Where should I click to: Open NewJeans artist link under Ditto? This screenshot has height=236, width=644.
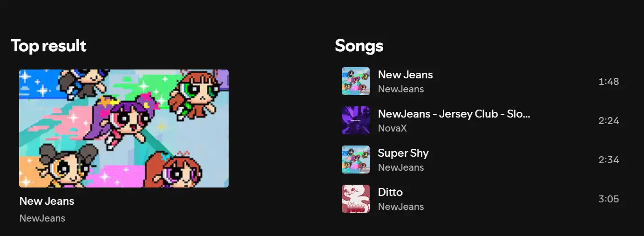401,207
